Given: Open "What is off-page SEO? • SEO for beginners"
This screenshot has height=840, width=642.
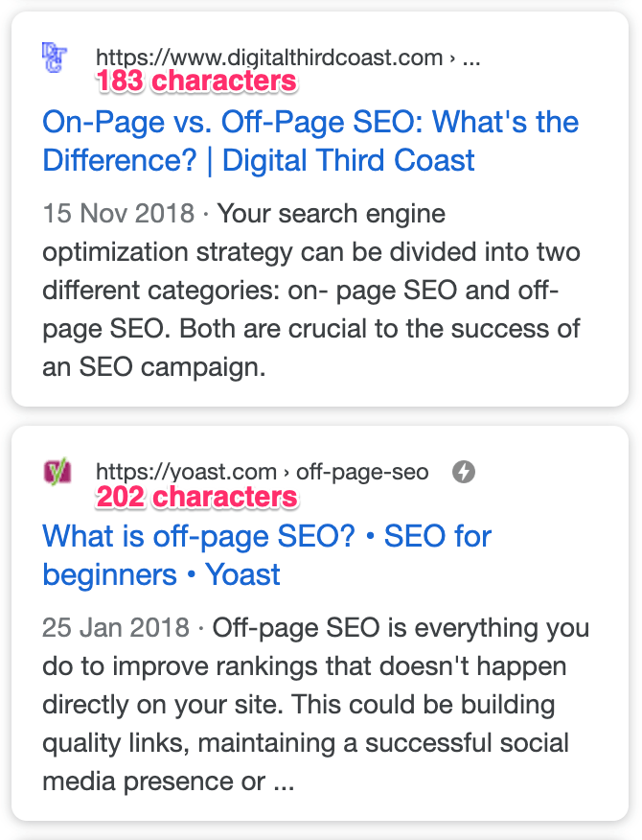Looking at the screenshot, I should [x=264, y=536].
